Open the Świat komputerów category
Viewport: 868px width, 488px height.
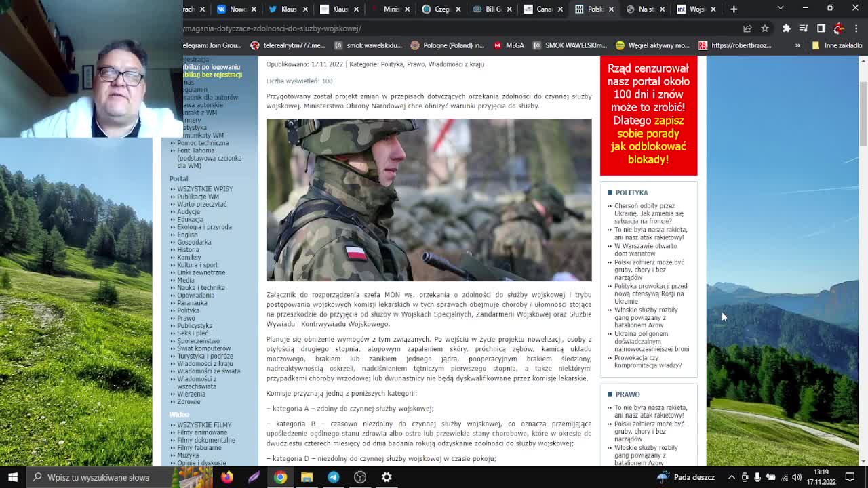click(203, 348)
